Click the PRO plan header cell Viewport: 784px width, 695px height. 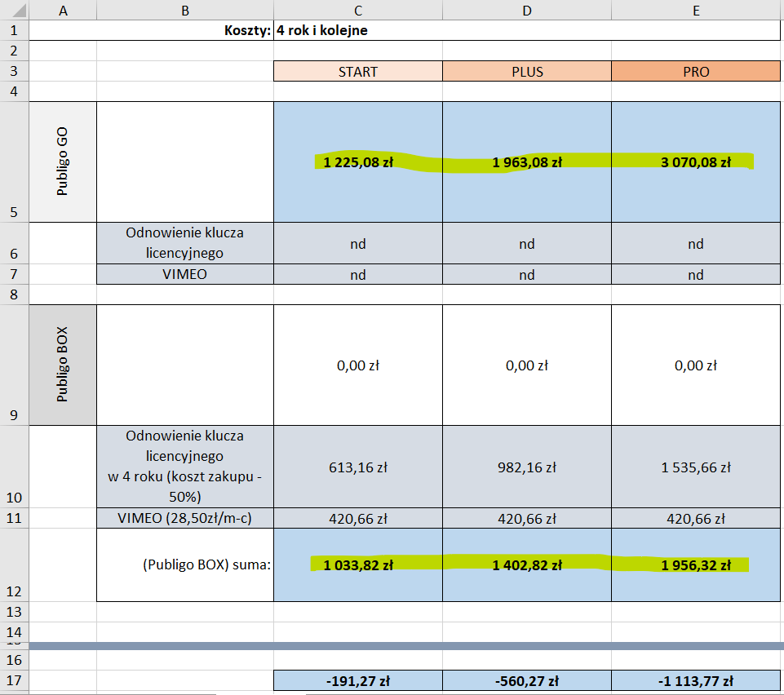pos(695,72)
